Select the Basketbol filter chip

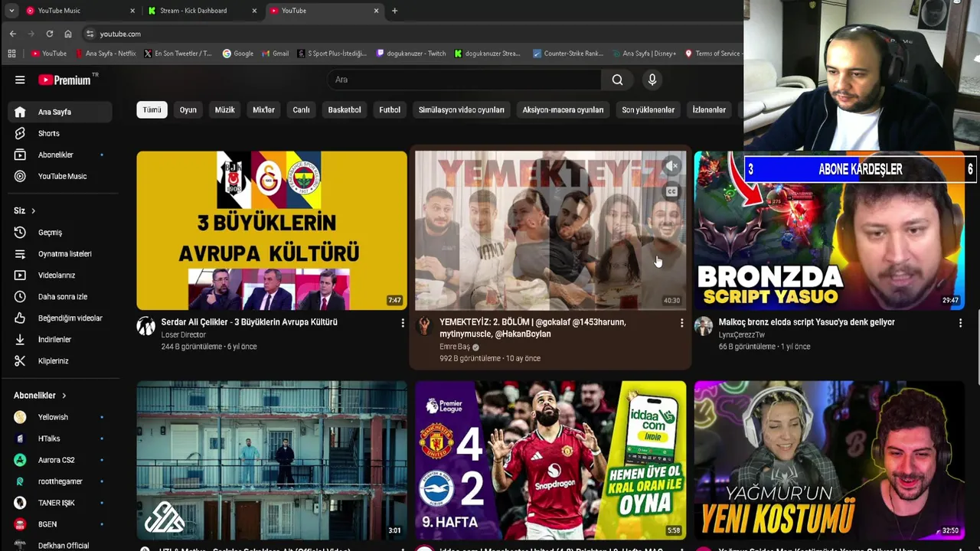pos(345,109)
